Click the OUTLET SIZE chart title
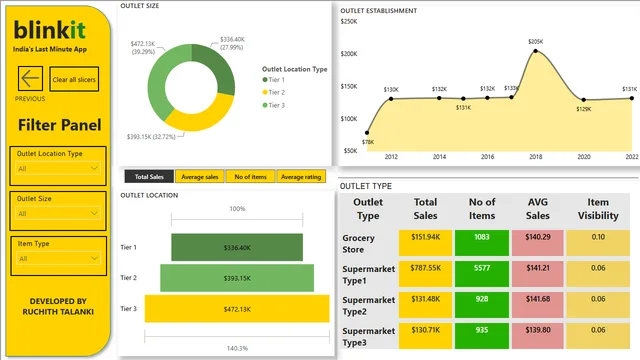Screen dimensions: 640x360 click(140, 6)
